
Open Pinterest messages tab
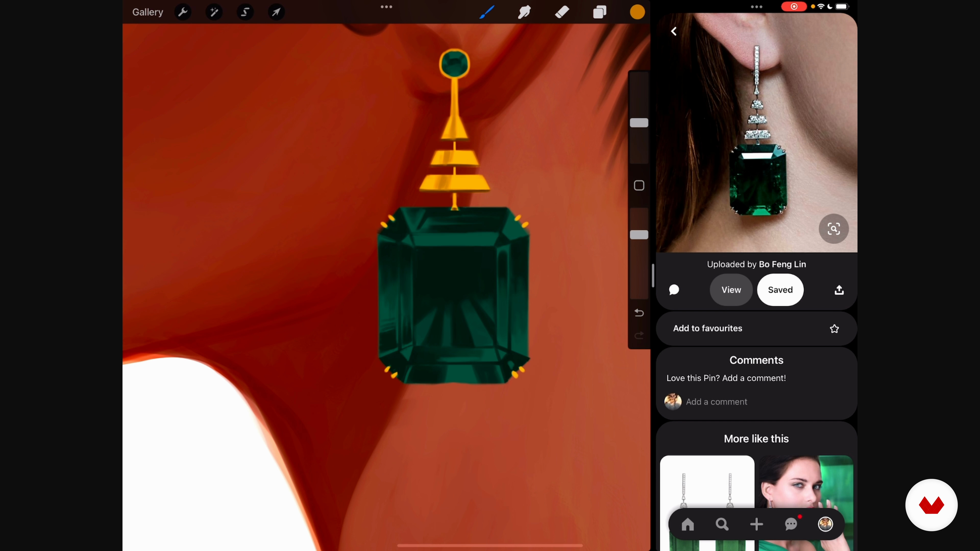[791, 524]
